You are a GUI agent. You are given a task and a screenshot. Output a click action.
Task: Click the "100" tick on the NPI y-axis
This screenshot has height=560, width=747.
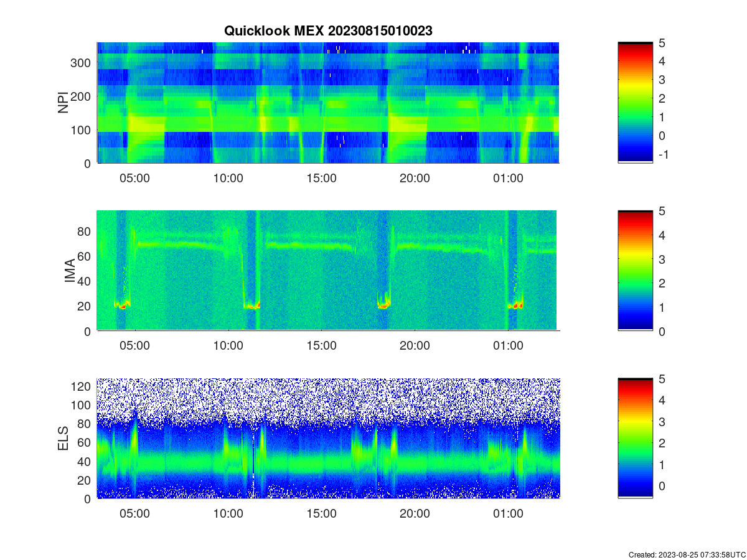(x=82, y=130)
